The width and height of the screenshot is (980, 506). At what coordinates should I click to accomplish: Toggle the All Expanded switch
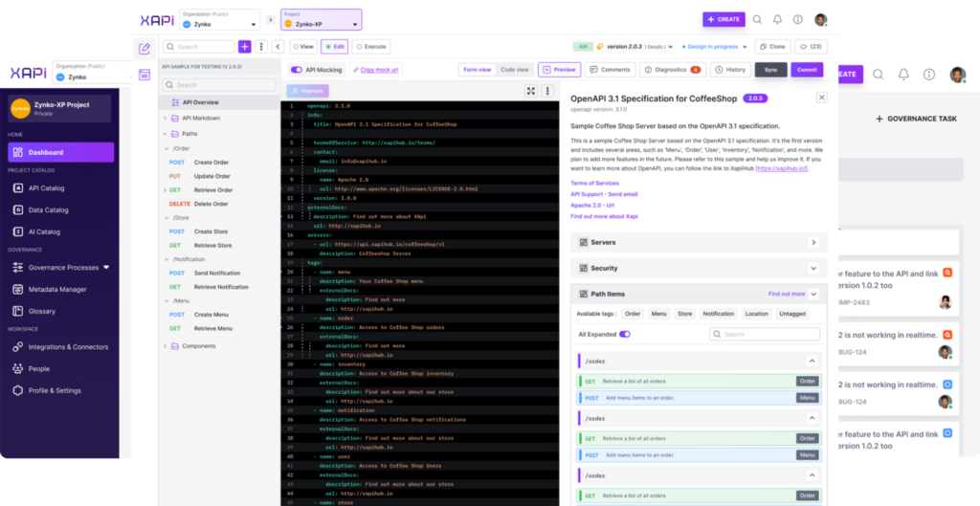tap(624, 335)
